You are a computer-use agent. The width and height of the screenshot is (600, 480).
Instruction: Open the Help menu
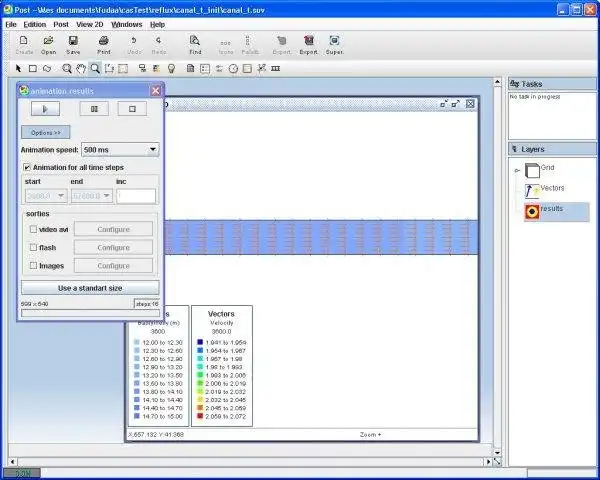[157, 24]
